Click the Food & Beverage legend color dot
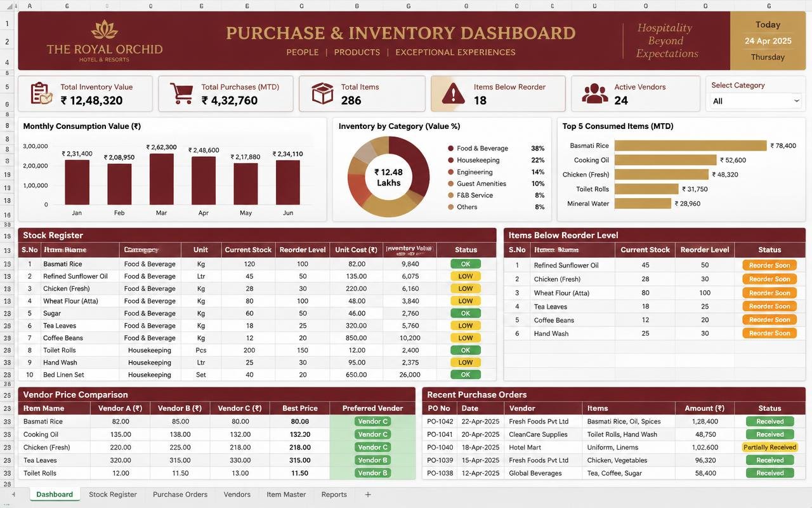This screenshot has height=508, width=812. [450, 149]
